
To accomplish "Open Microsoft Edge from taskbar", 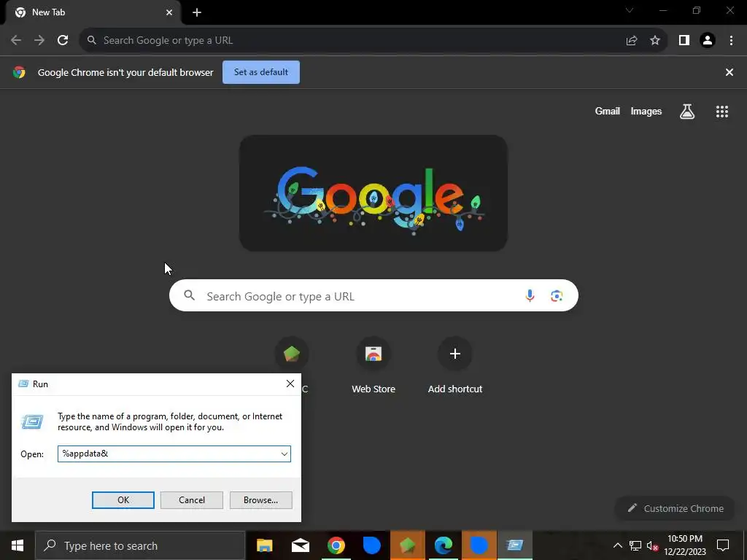I will coord(443,545).
